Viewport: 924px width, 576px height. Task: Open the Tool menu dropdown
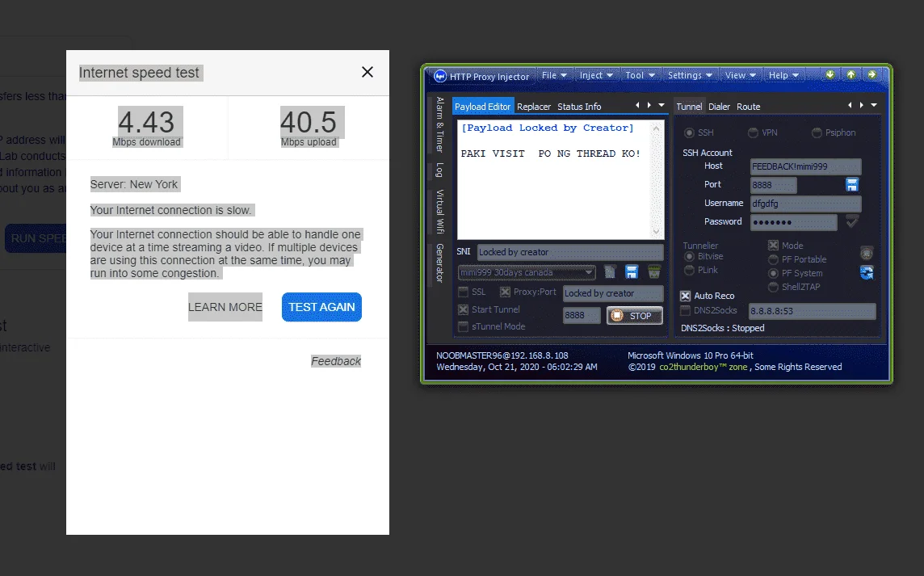[640, 75]
